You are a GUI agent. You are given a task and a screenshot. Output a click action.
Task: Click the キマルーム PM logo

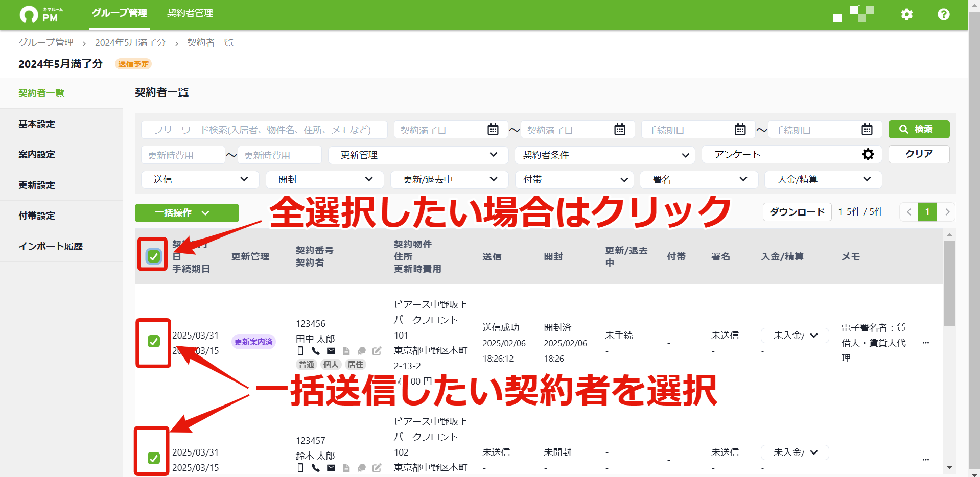click(x=42, y=14)
